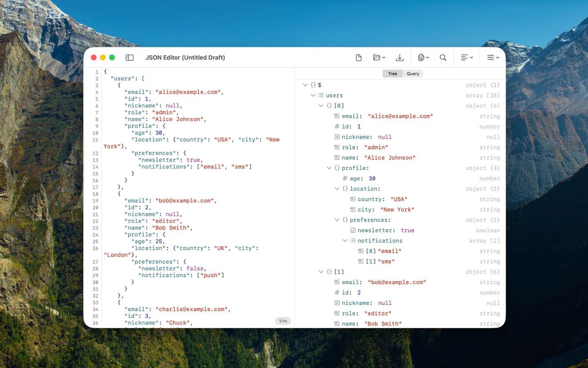
Task: Collapse the users array node
Action: point(313,95)
